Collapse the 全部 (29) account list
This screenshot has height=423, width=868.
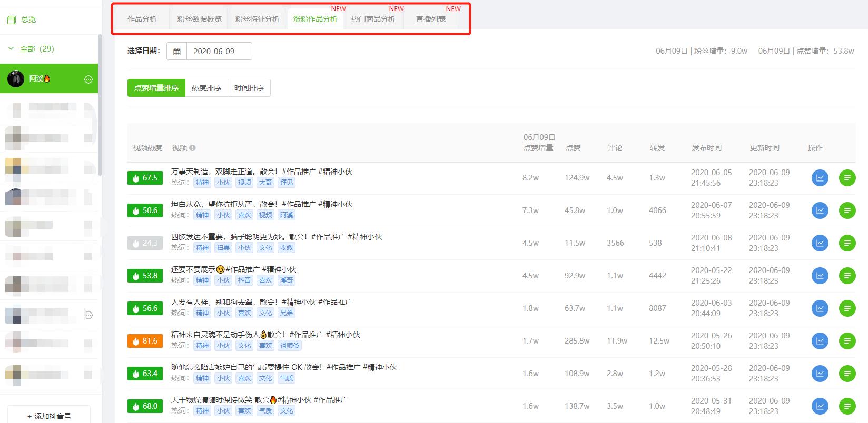point(11,49)
